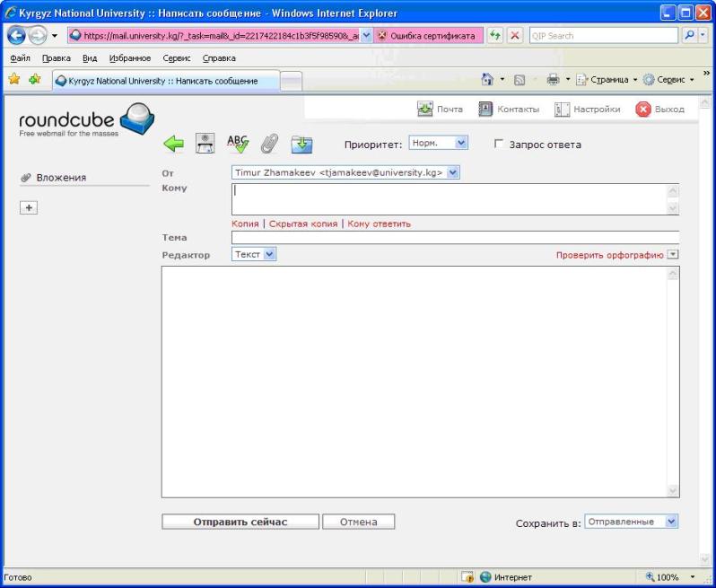Image resolution: width=716 pixels, height=588 pixels.
Task: Enable the Запрос ответа checkbox
Action: coord(500,145)
